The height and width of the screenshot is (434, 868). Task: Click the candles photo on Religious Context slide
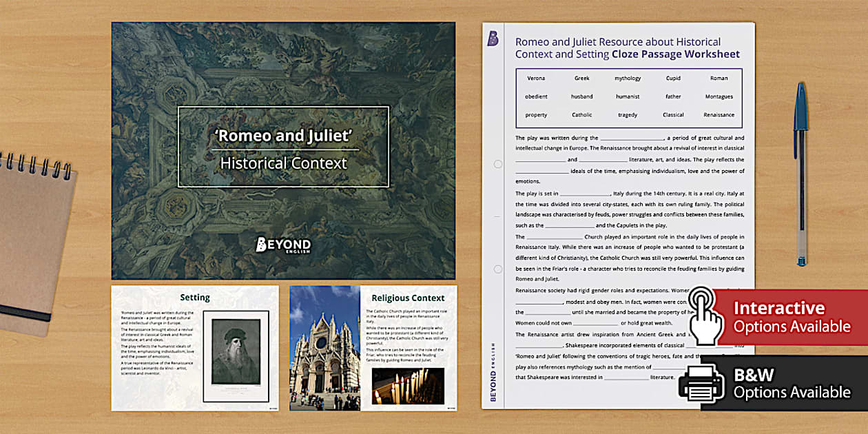[408, 386]
